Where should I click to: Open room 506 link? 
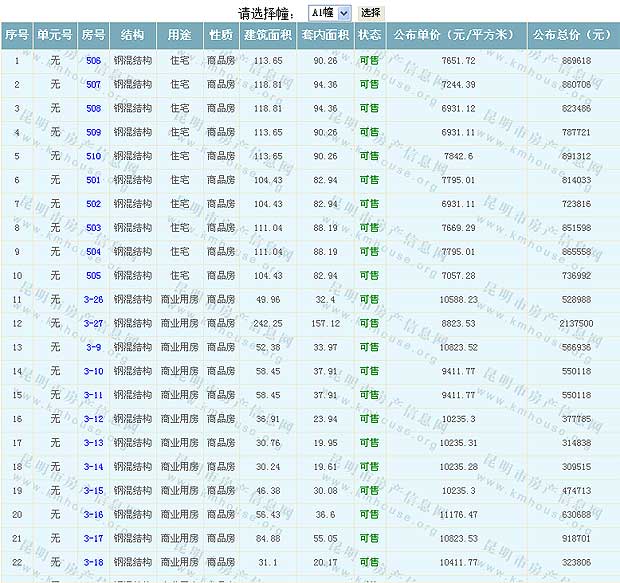pos(93,61)
